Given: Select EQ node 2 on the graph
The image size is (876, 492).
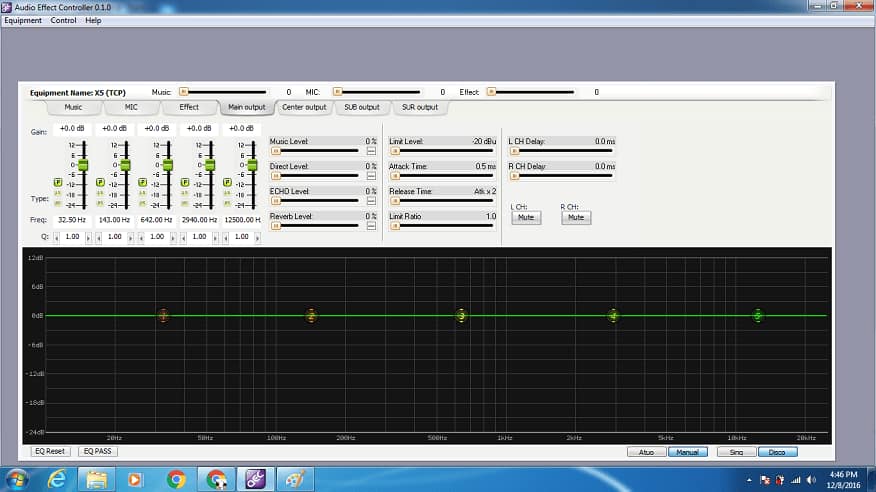Looking at the screenshot, I should (x=311, y=316).
